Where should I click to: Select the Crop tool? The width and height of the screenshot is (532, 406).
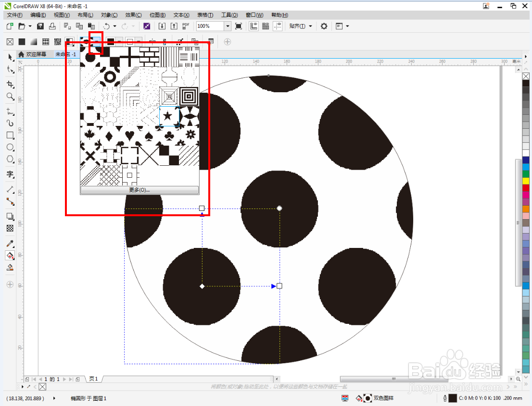(10, 84)
